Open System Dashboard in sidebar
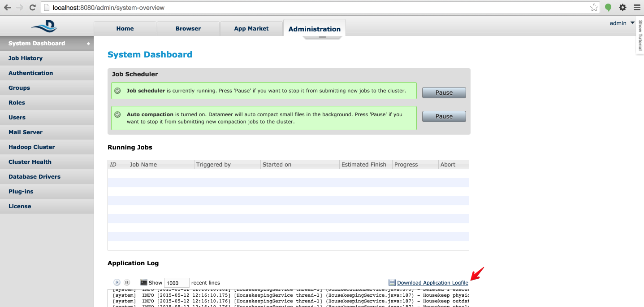The image size is (644, 307). (x=47, y=44)
